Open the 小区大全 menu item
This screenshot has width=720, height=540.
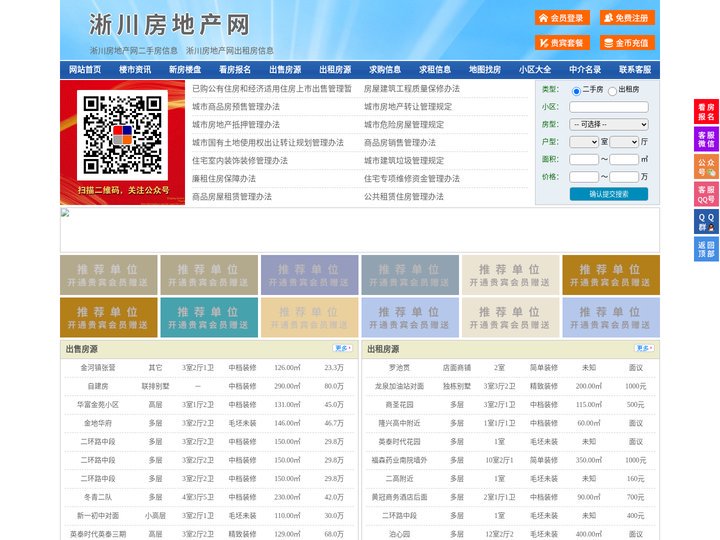click(x=535, y=70)
